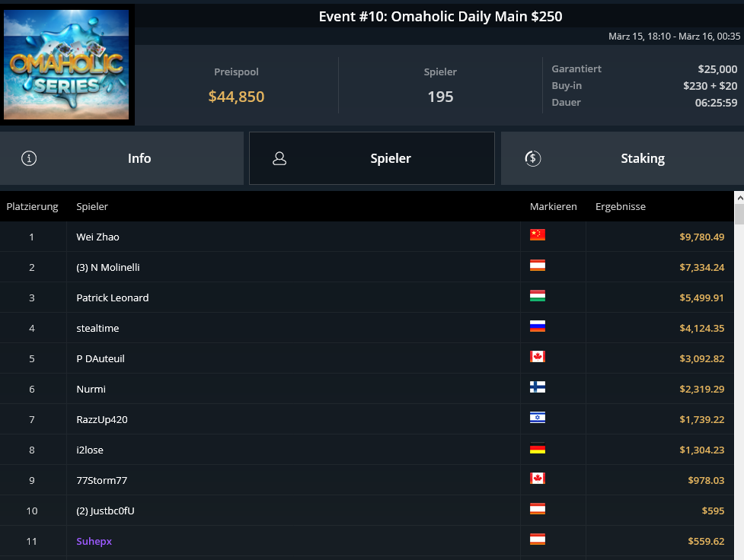Viewport: 744px width, 560px height.
Task: Select player 77Storm77
Action: coord(102,480)
